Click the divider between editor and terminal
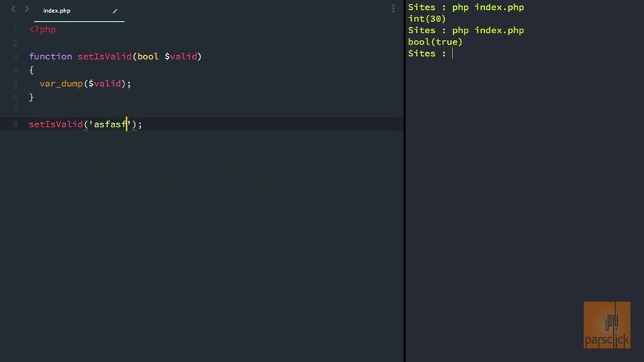 click(x=405, y=181)
